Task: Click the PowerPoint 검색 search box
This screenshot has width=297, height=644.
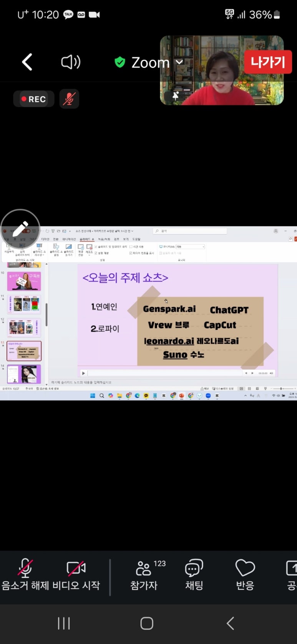Action: [190, 231]
